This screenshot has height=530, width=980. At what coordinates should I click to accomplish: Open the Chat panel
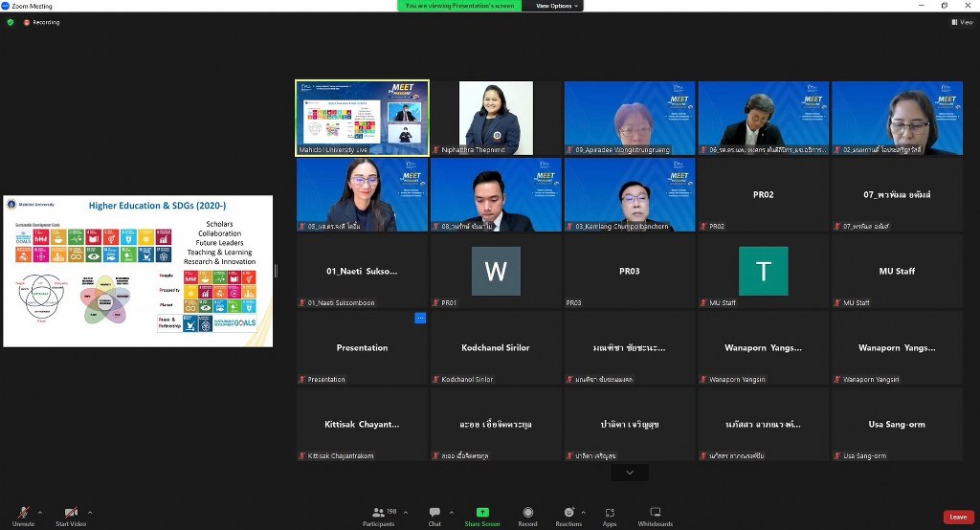[434, 514]
